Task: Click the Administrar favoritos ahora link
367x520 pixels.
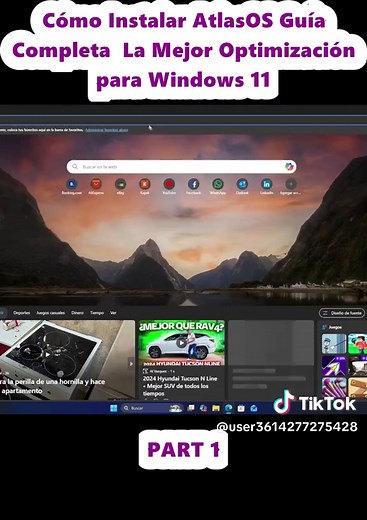Action: tap(106, 130)
